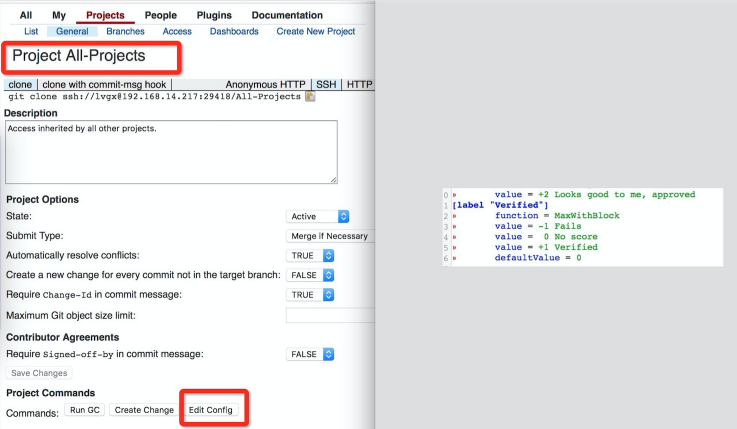
Task: Copy the git clone command via clipboard icon
Action: coord(310,97)
